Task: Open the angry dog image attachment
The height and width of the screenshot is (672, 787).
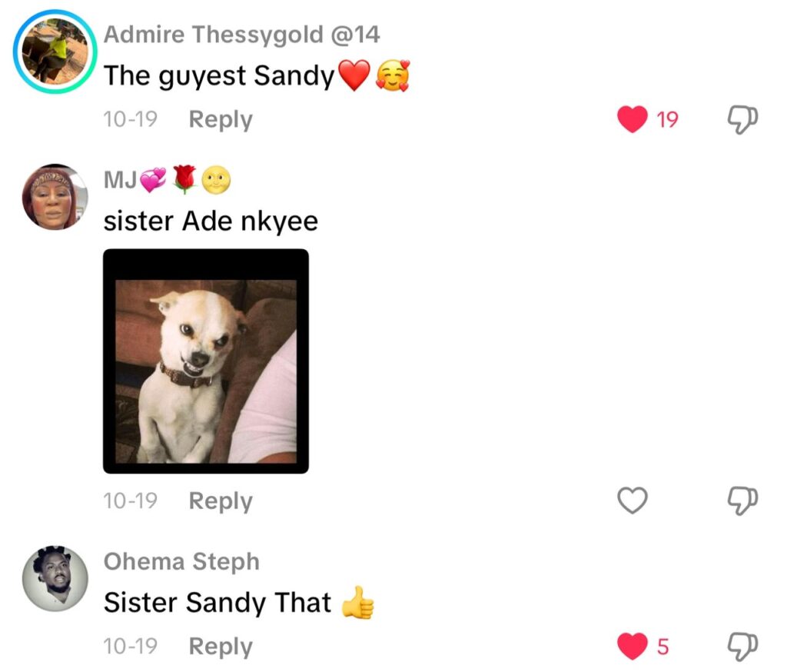Action: (x=206, y=361)
